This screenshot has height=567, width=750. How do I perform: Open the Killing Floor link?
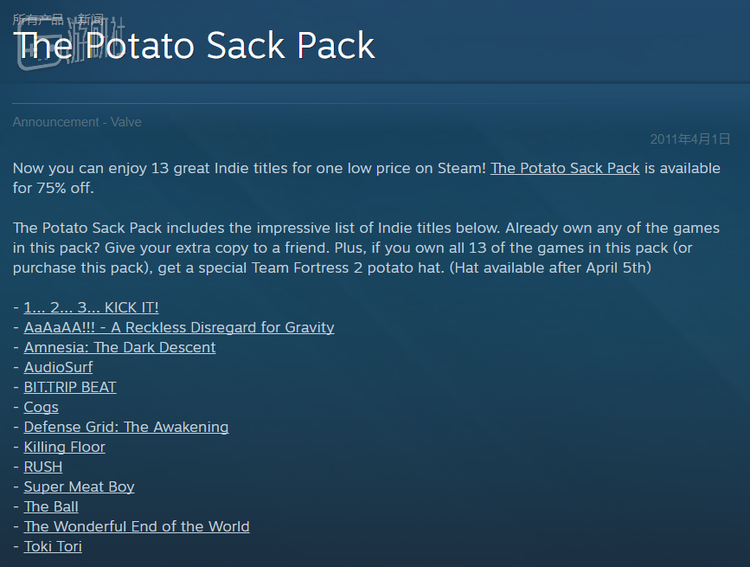click(64, 447)
